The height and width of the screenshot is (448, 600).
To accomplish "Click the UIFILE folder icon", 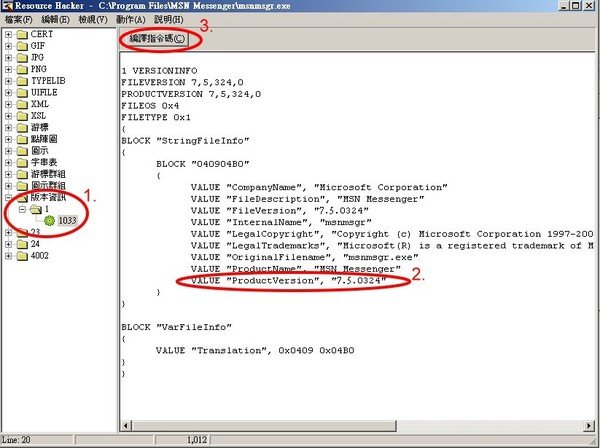I will pyautogui.click(x=22, y=93).
